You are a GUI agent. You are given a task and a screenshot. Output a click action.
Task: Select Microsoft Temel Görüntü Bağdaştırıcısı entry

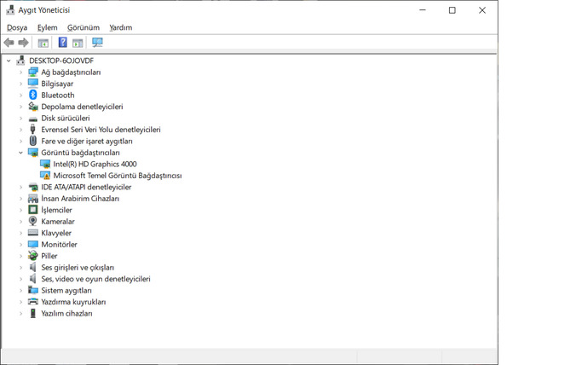(x=118, y=176)
